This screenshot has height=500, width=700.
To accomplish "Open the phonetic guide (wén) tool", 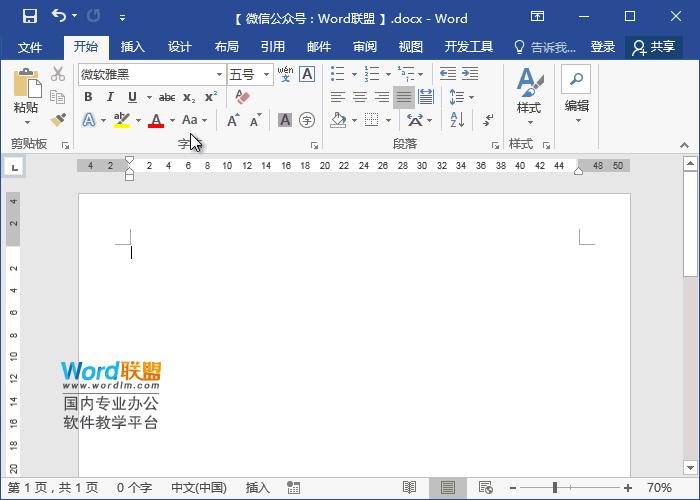I will pyautogui.click(x=285, y=74).
